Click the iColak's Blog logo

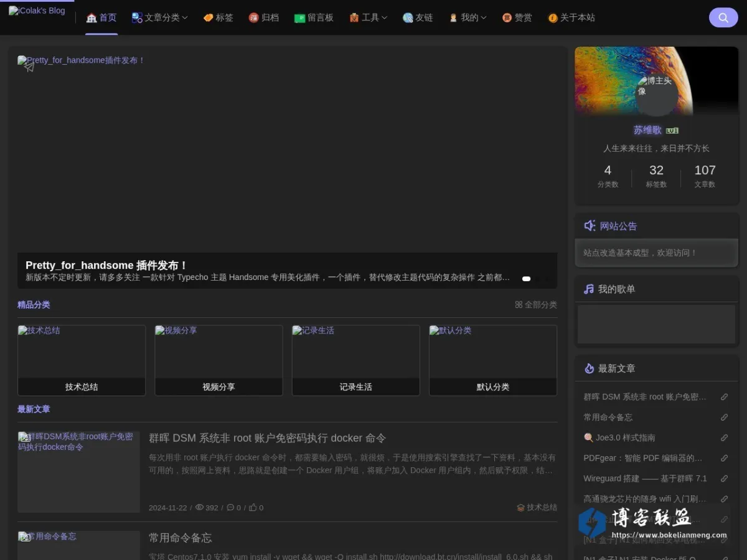click(x=37, y=11)
